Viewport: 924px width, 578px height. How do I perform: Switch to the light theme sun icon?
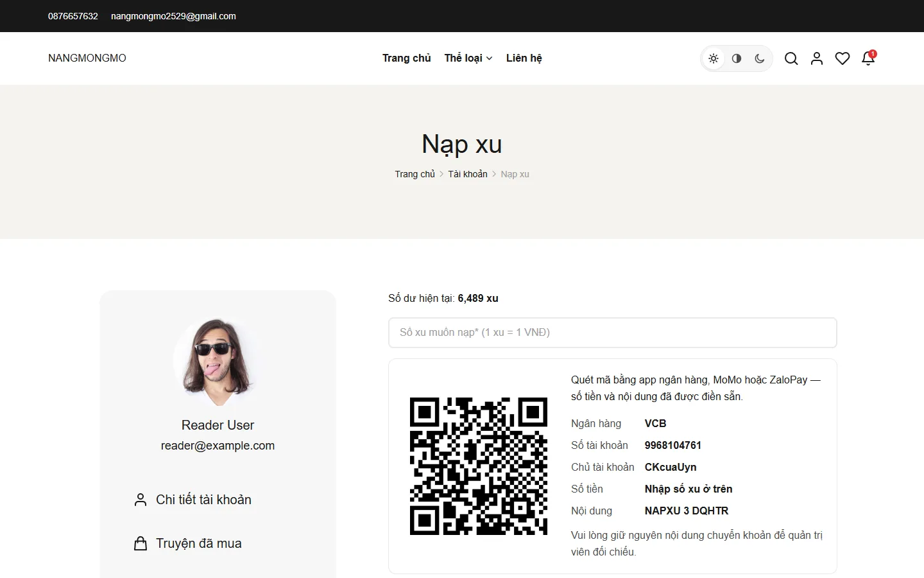click(x=714, y=58)
